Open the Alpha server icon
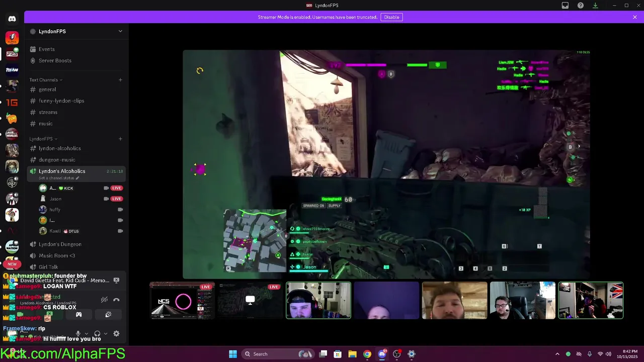 [12, 38]
